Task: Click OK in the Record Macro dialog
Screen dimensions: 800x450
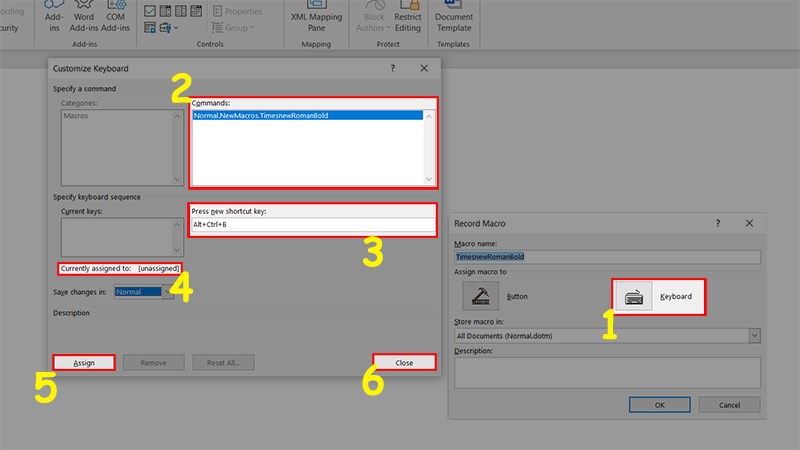Action: click(659, 405)
